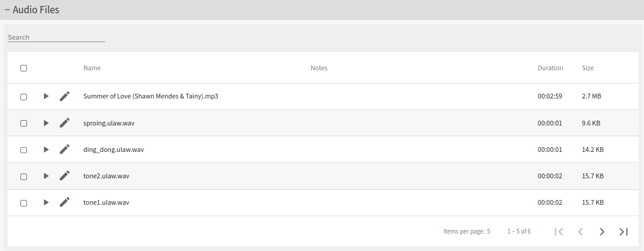This screenshot has height=251, width=644.
Task: Click the Search input field
Action: (x=56, y=37)
